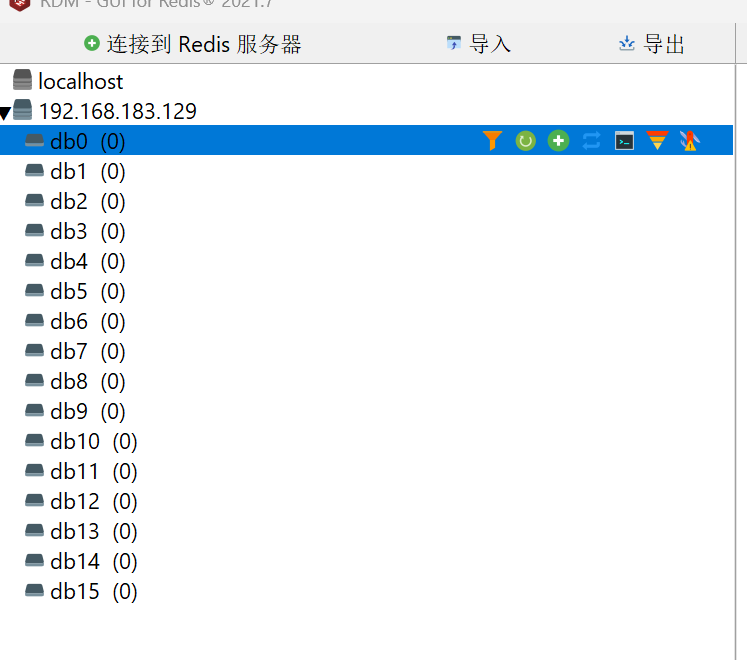The height and width of the screenshot is (660, 747).
Task: Collapse the 192.168.183.129 connection tree
Action: (x=5, y=113)
